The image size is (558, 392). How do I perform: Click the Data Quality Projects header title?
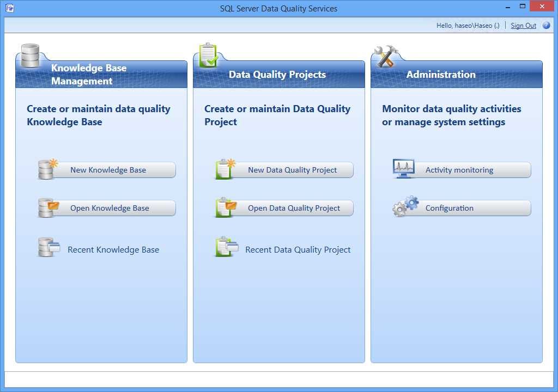pos(277,75)
